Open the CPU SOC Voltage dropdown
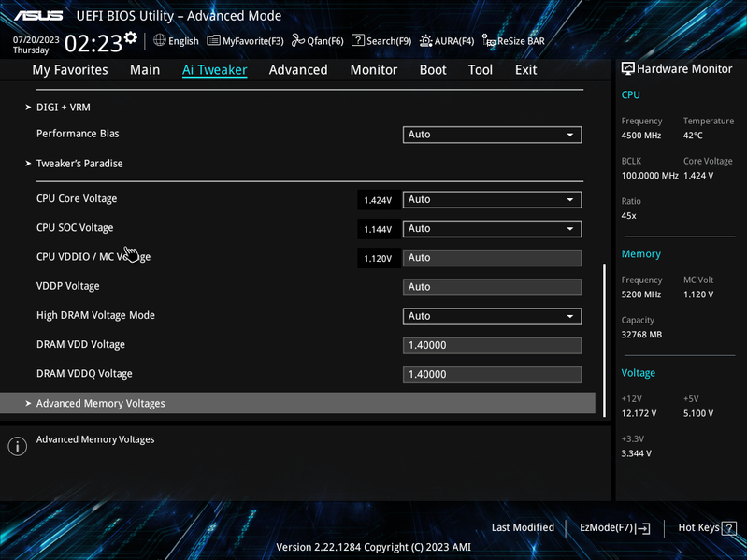Screen dimensions: 747x560 tap(492, 228)
